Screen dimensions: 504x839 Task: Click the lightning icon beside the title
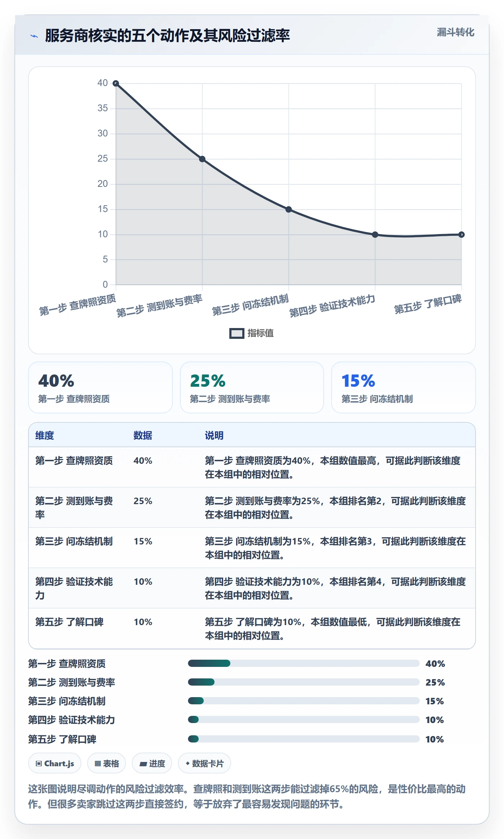[x=34, y=36]
